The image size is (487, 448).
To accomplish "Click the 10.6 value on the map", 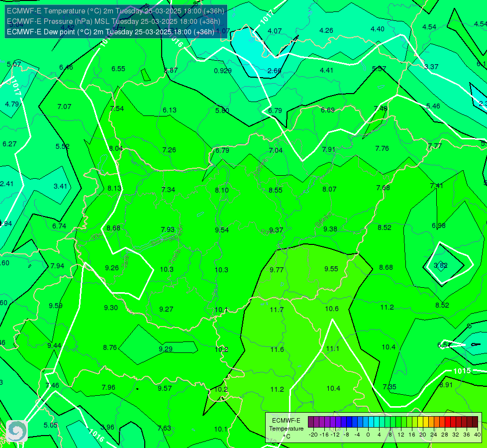I will (331, 309).
